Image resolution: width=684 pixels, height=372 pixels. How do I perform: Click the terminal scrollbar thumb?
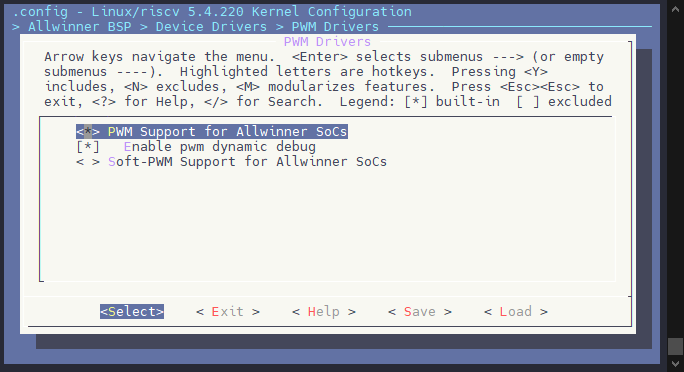pos(675,346)
